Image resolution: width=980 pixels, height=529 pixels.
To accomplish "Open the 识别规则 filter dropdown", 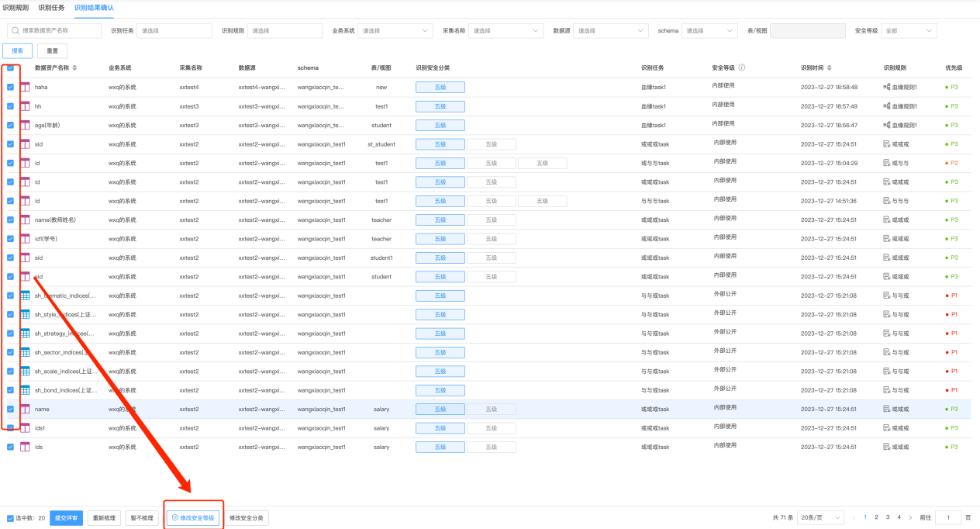I will tap(285, 31).
